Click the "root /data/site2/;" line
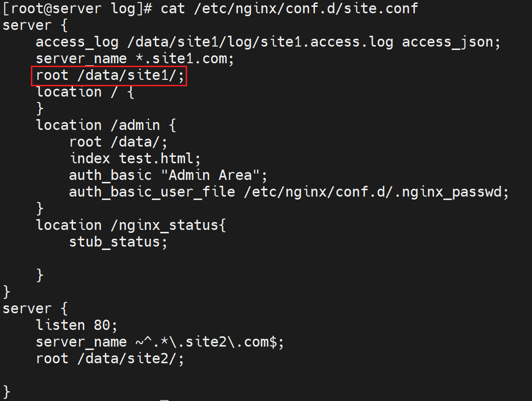The image size is (532, 401). 110,359
